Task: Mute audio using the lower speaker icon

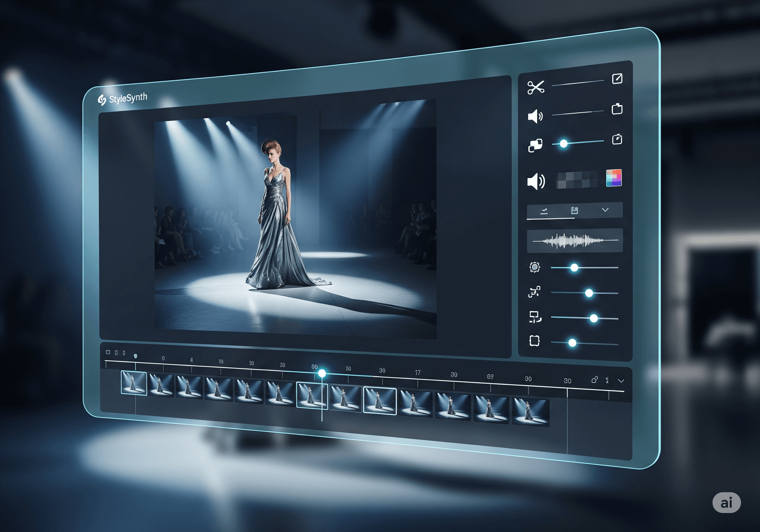Action: click(536, 181)
